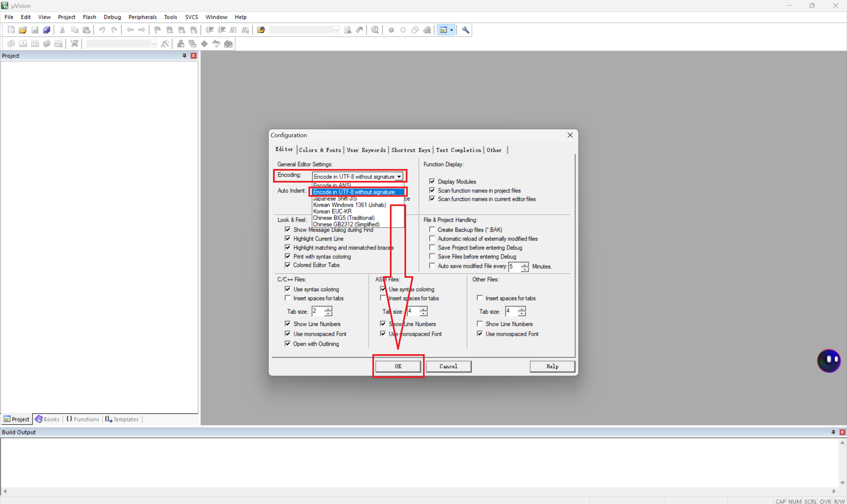Viewport: 847px width, 504px height.
Task: Click the Cancel button
Action: 448,366
